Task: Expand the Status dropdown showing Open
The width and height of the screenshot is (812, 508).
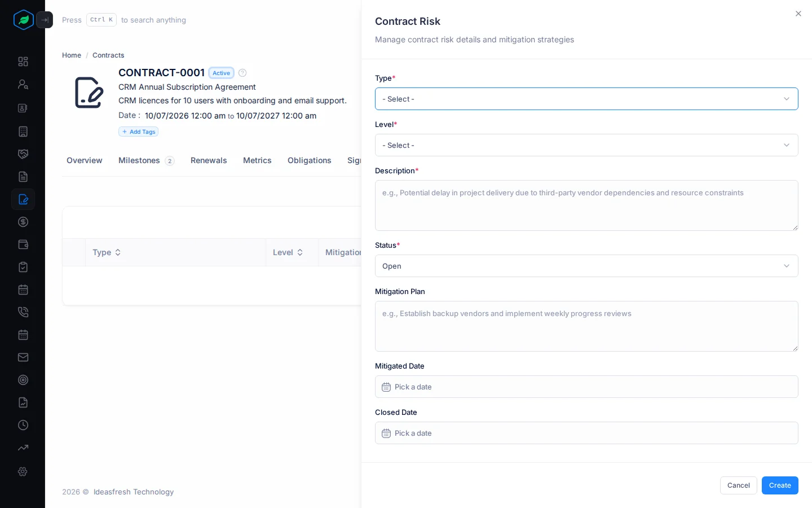Action: point(586,266)
